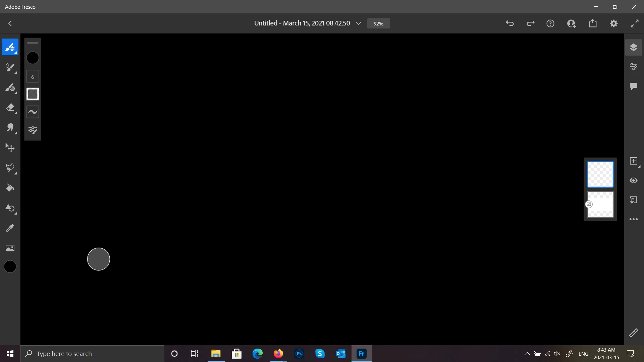644x362 pixels.
Task: Toggle fullscreen mode arrows icon
Action: click(x=634, y=23)
